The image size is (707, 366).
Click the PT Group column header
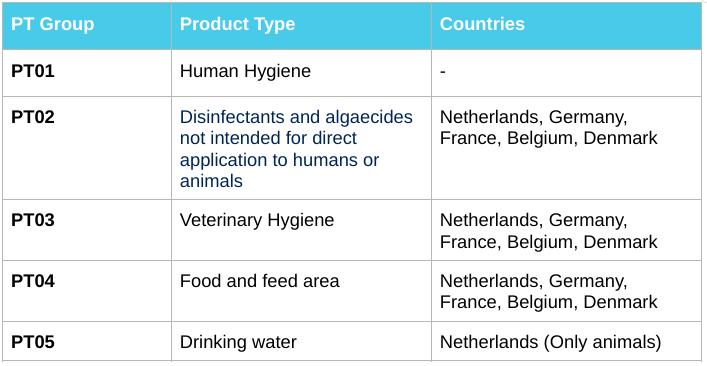[x=87, y=26]
